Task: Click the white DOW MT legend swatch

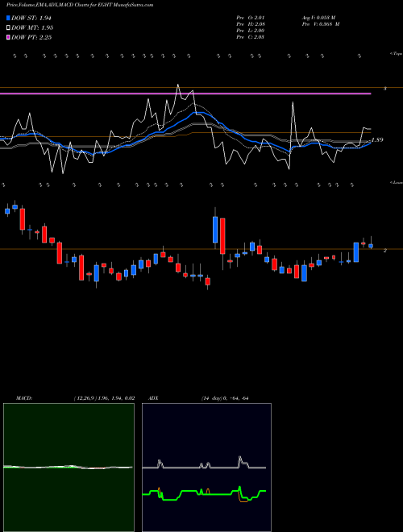Action: (x=8, y=27)
